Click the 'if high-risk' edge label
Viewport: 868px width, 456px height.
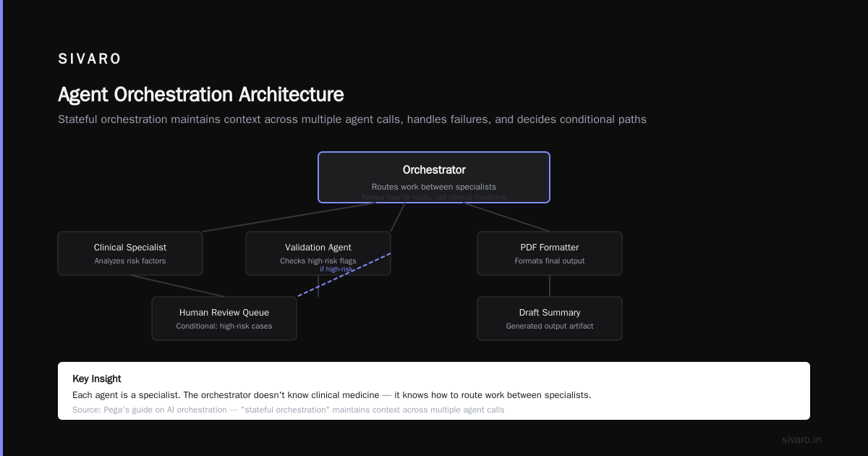[337, 269]
